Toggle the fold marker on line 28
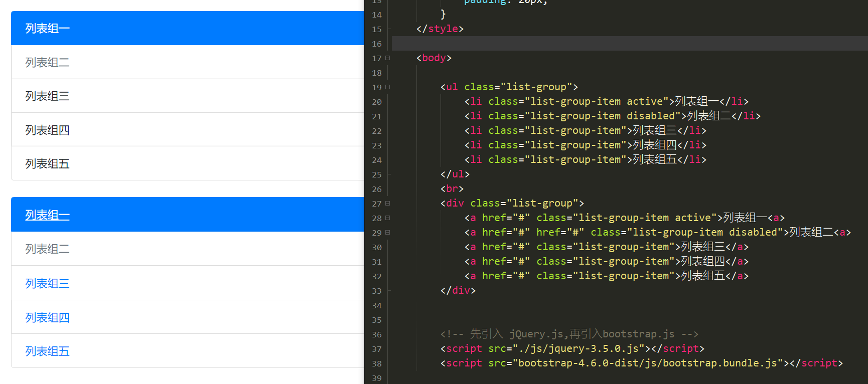The width and height of the screenshot is (868, 384). (x=387, y=218)
